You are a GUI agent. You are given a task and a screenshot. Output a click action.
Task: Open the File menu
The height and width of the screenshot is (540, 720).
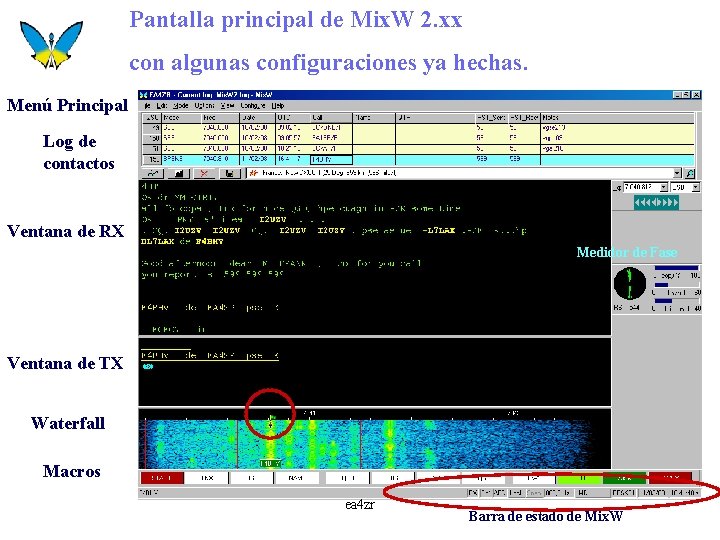coord(147,106)
